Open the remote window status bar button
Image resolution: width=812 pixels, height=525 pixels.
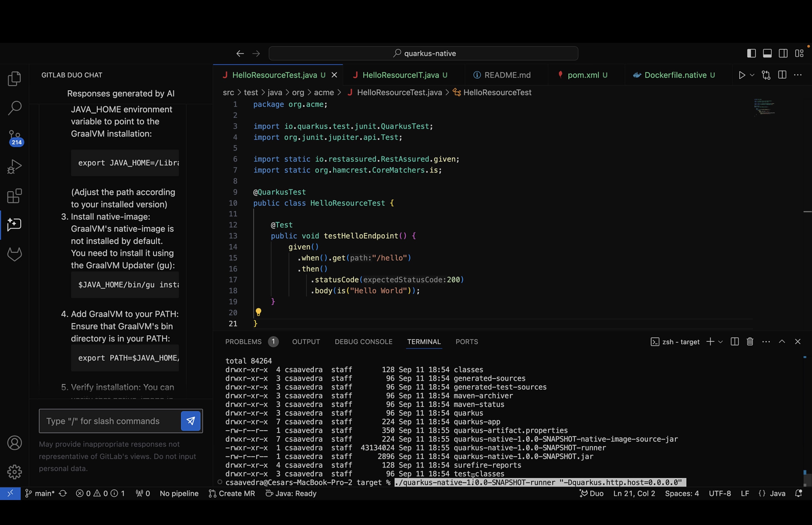click(x=10, y=493)
